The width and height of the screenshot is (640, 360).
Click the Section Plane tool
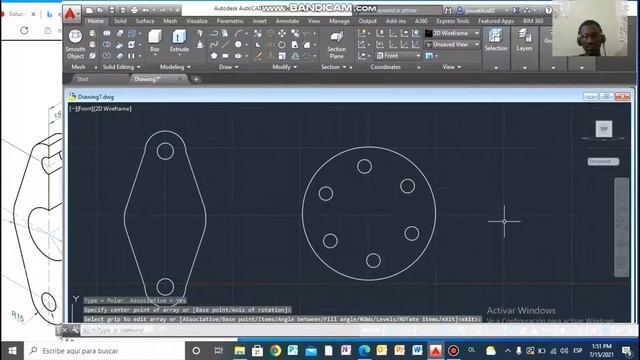pos(336,44)
